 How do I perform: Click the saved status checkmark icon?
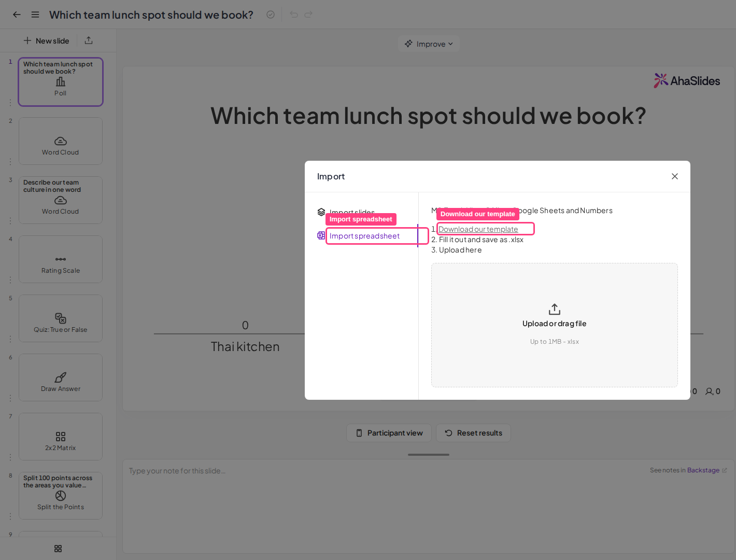point(271,15)
